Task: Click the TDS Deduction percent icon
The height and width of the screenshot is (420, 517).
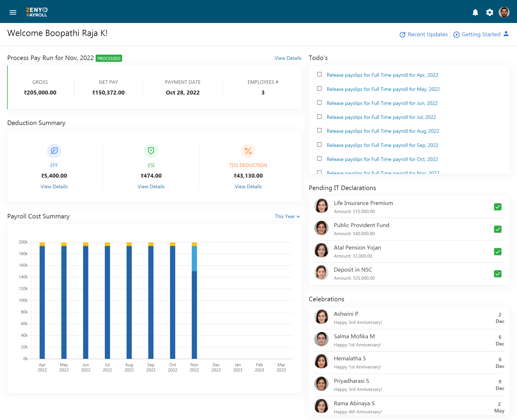Action: pos(248,151)
